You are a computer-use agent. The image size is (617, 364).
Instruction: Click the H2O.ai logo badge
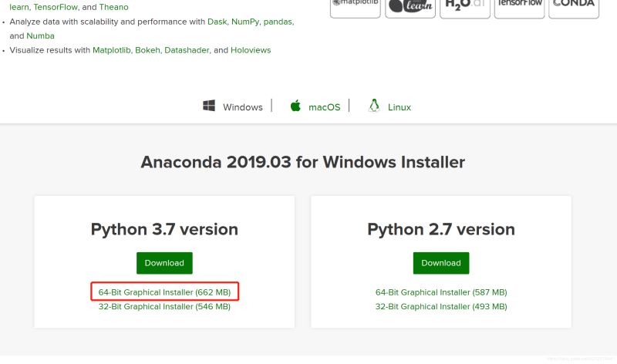click(465, 6)
